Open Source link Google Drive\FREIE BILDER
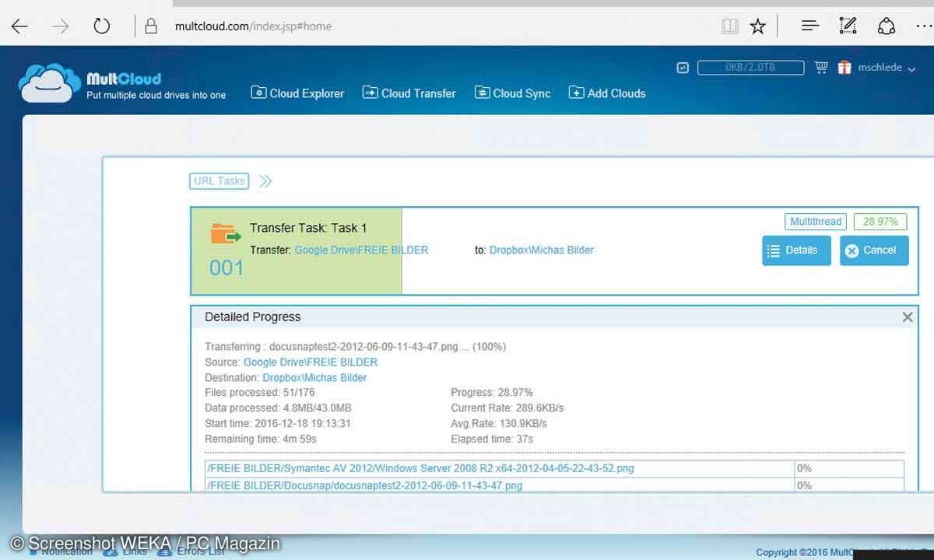This screenshot has height=560, width=934. [x=311, y=362]
